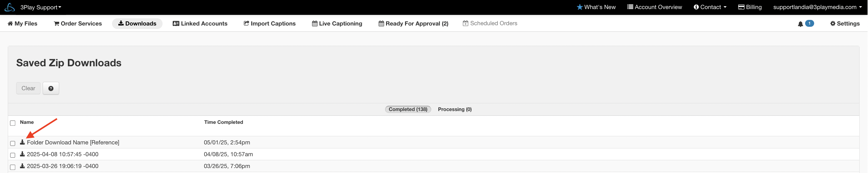This screenshot has width=868, height=173.
Task: Check the 2025-03-26 19:06:19 download checkbox
Action: coord(13,167)
